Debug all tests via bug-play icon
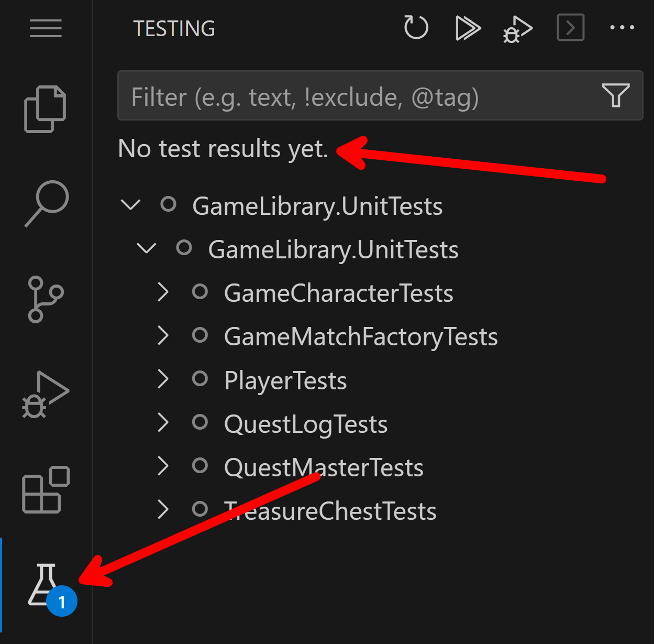The width and height of the screenshot is (654, 644). click(x=517, y=28)
